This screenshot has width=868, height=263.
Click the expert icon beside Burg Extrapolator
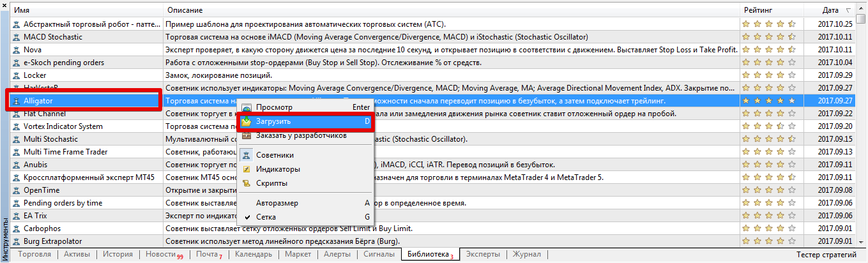16,241
